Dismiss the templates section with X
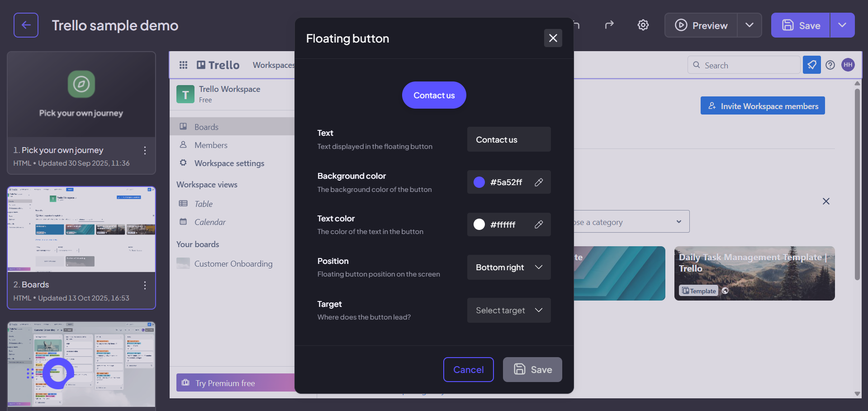The height and width of the screenshot is (411, 868). tap(826, 201)
